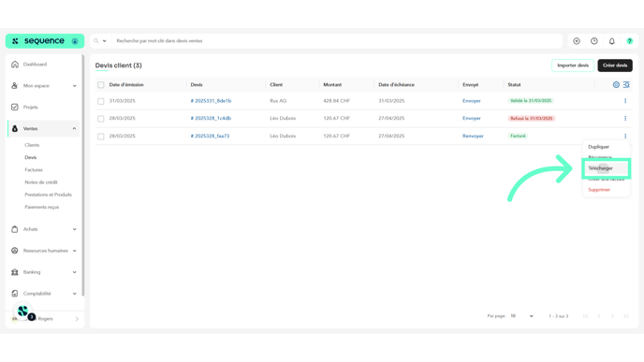The height and width of the screenshot is (362, 644).
Task: Open quote link # 2025328_faa73
Action: 210,136
